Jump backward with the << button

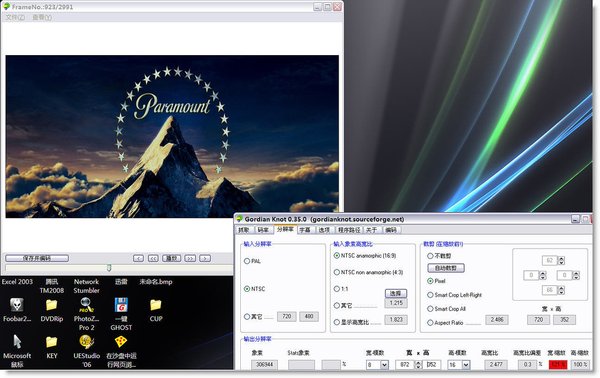point(153,258)
